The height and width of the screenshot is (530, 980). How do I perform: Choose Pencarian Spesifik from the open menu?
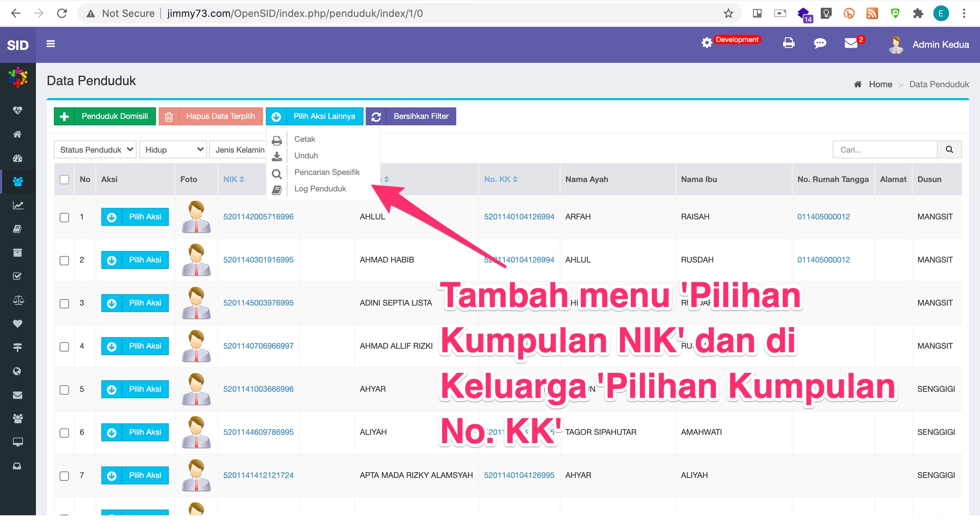pyautogui.click(x=327, y=172)
